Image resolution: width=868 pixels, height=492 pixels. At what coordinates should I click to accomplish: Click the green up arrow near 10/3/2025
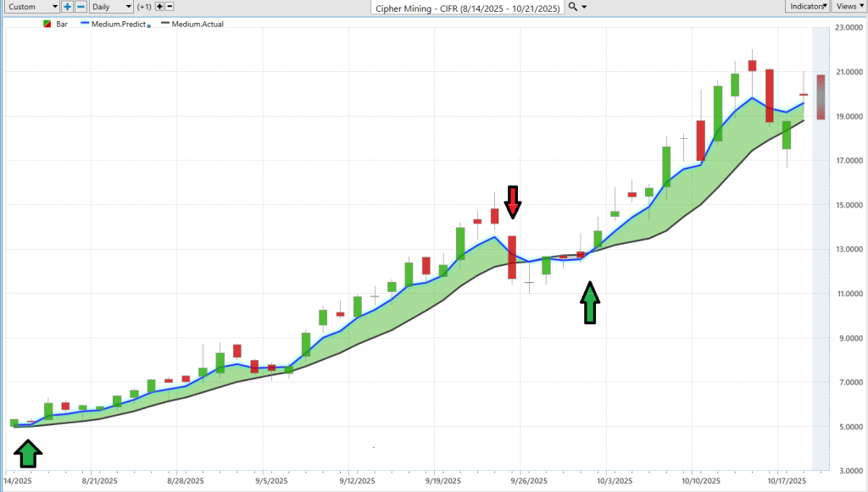590,303
